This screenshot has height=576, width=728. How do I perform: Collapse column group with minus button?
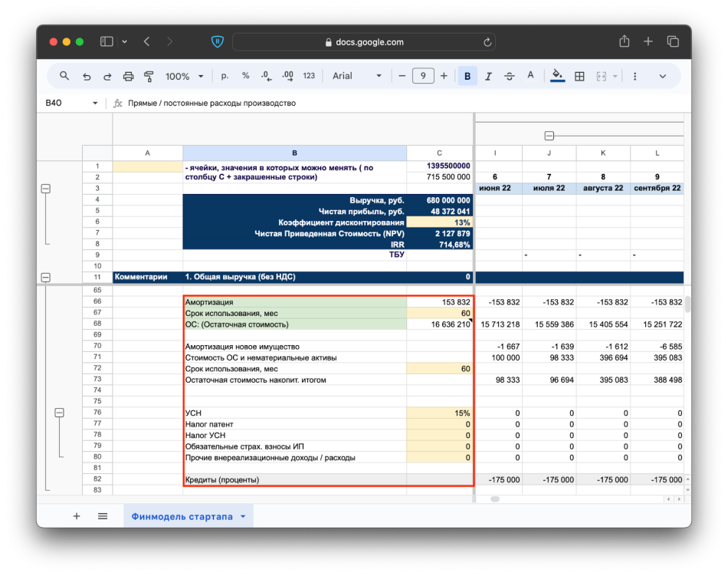coord(549,136)
